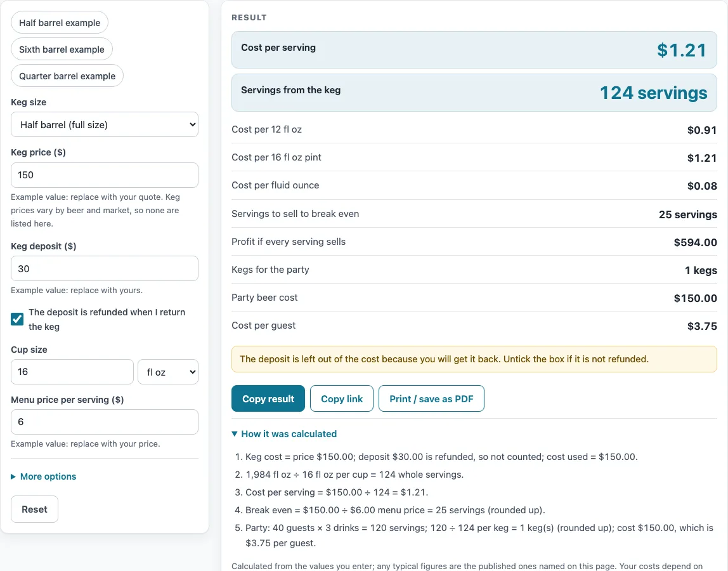This screenshot has width=728, height=571.
Task: Click the Example value: replace with yours hint
Action: (77, 291)
